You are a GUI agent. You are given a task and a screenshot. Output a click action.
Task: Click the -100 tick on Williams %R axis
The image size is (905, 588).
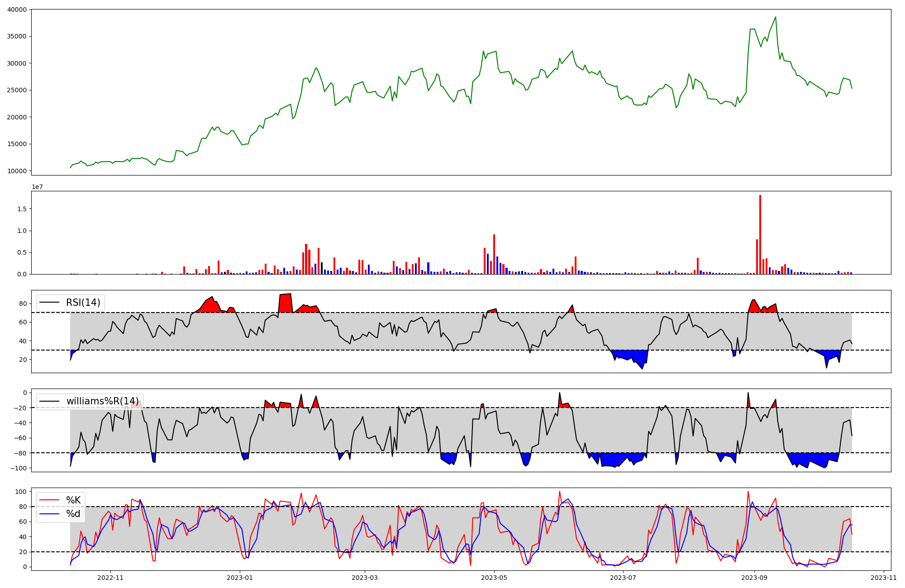[x=19, y=468]
